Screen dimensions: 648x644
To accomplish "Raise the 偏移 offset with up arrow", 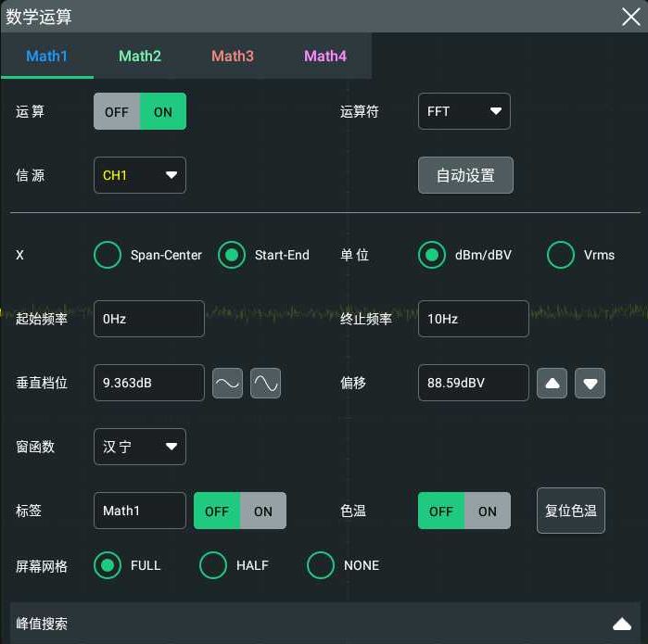I will tap(552, 384).
